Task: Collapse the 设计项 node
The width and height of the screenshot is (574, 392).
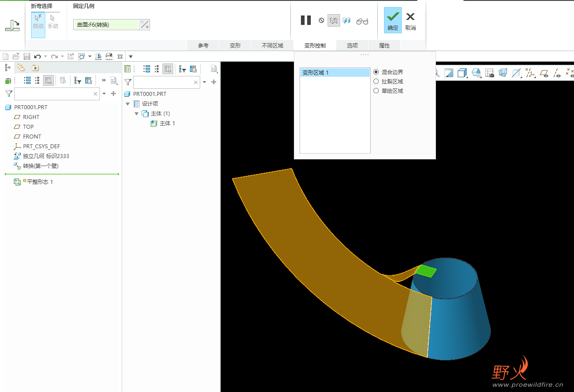Action: pyautogui.click(x=128, y=104)
